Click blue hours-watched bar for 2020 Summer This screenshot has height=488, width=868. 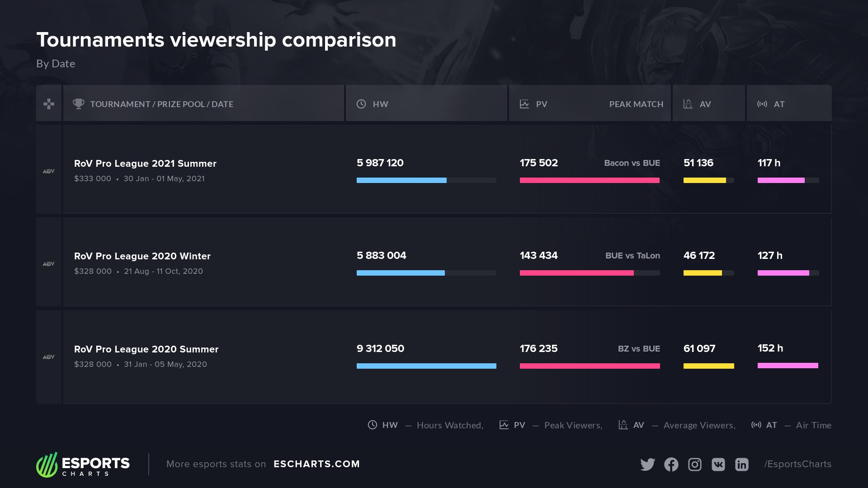point(426,366)
